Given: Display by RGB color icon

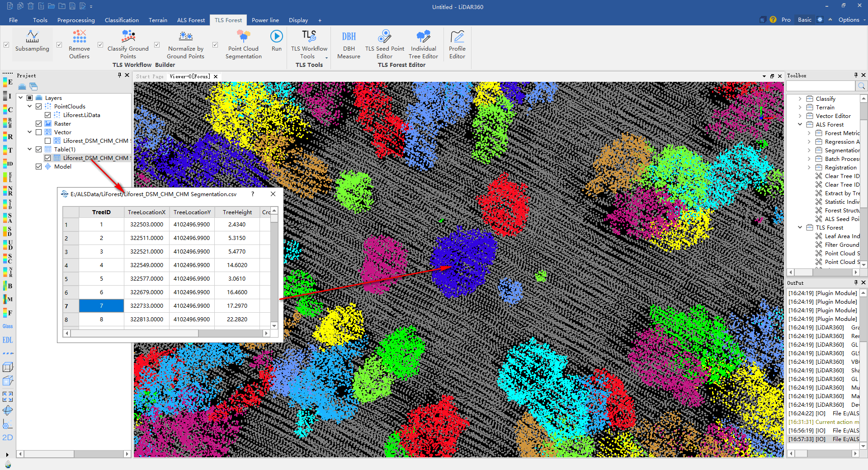Looking at the screenshot, I should (x=8, y=123).
